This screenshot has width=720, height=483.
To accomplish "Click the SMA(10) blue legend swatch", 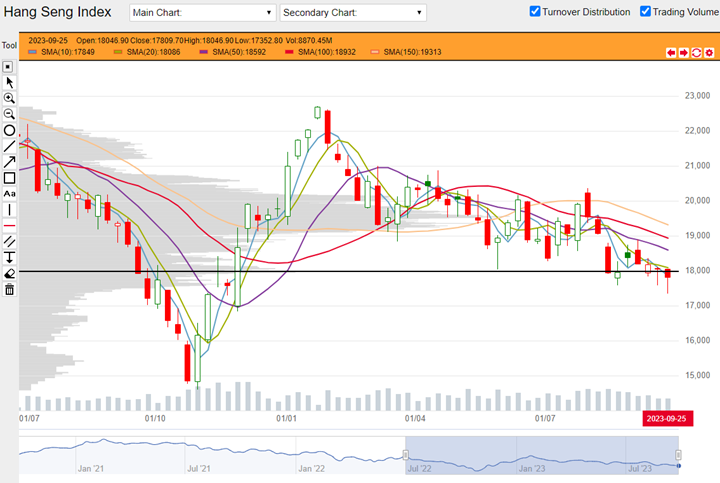I will [33, 52].
